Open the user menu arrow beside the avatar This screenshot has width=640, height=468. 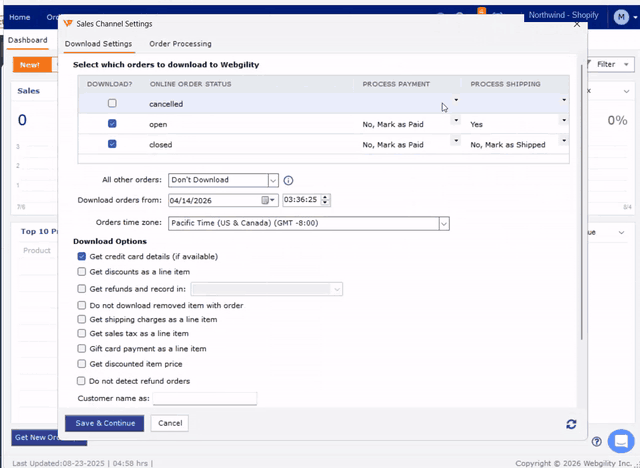coord(635,18)
